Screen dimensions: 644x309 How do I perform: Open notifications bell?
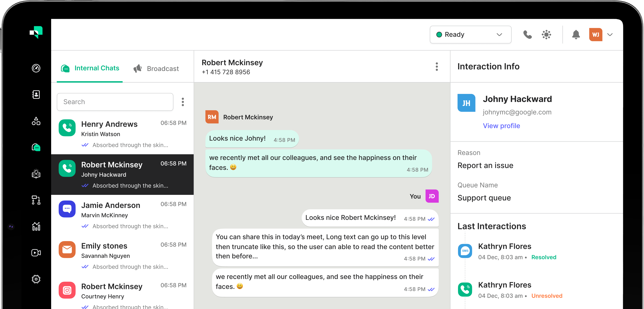pos(576,34)
